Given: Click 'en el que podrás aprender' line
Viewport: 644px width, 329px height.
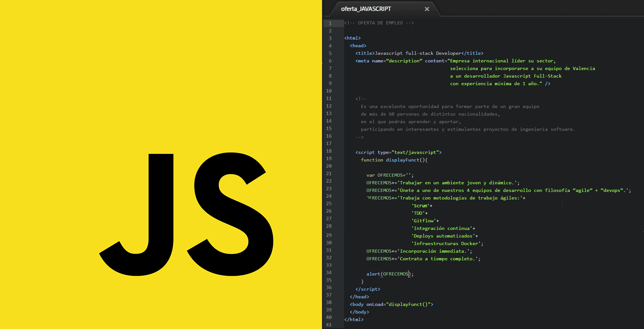Looking at the screenshot, I should point(411,122).
